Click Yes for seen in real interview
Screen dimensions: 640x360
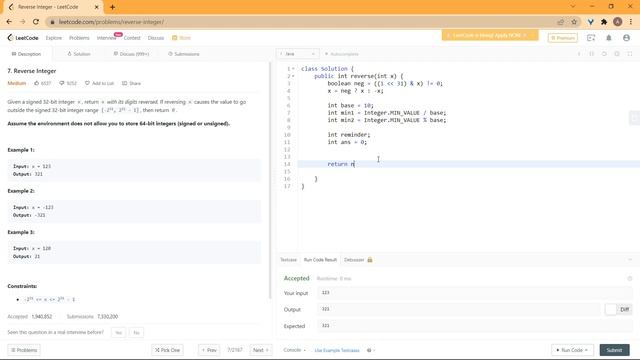(x=118, y=333)
